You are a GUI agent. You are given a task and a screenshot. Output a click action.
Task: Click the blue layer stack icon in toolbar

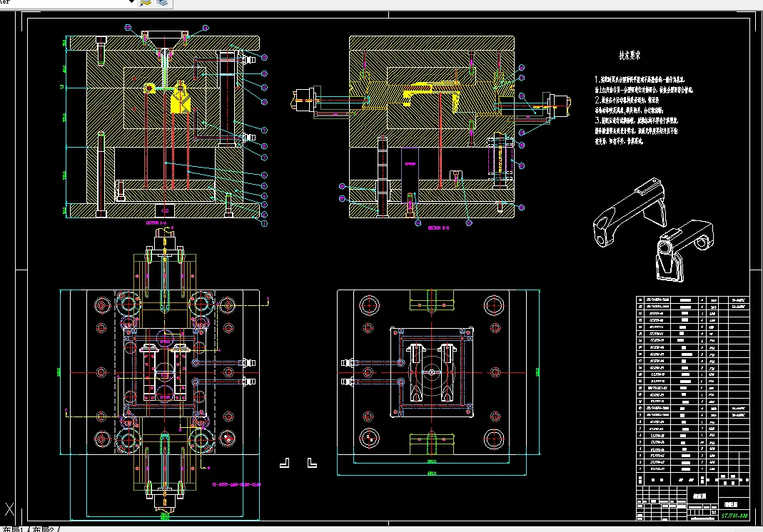[x=162, y=3]
